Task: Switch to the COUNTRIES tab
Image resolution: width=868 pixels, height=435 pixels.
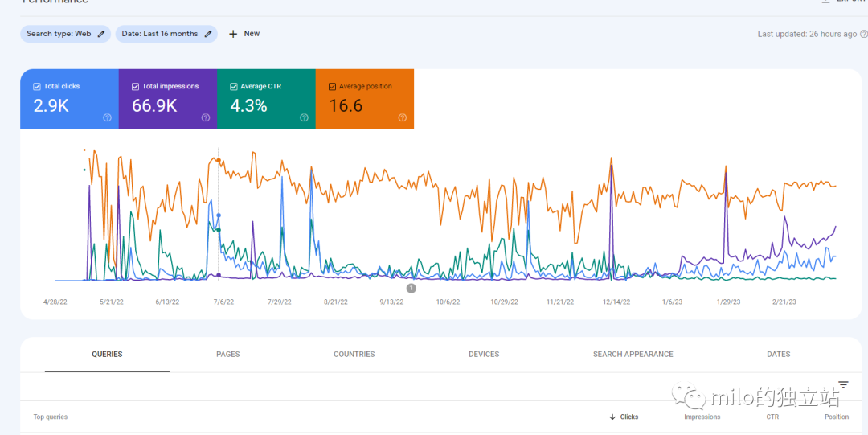Action: tap(354, 354)
